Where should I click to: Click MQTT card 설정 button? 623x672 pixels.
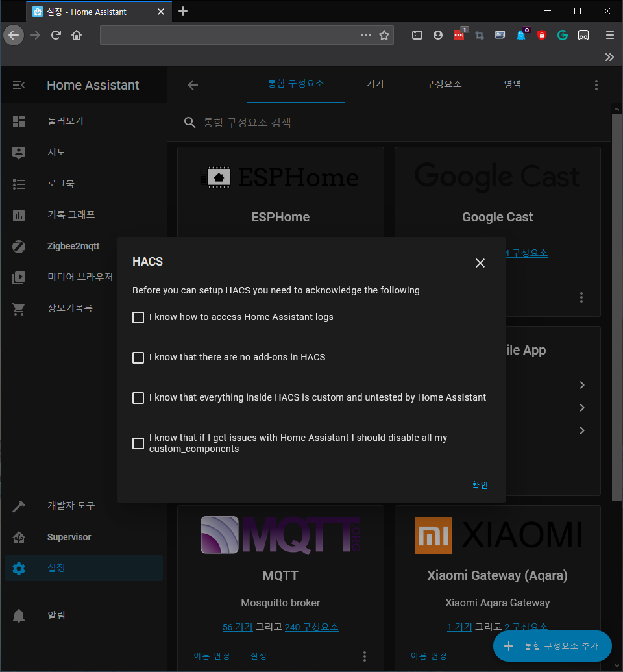258,656
